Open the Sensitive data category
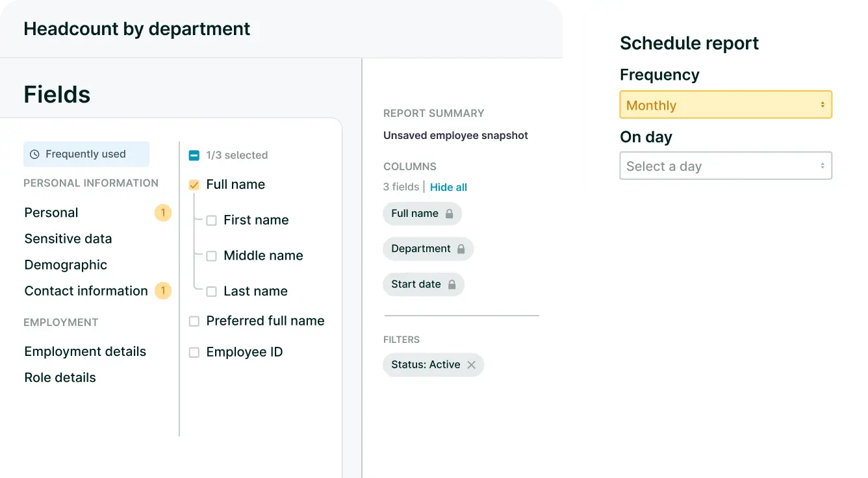868x478 pixels. coord(68,239)
